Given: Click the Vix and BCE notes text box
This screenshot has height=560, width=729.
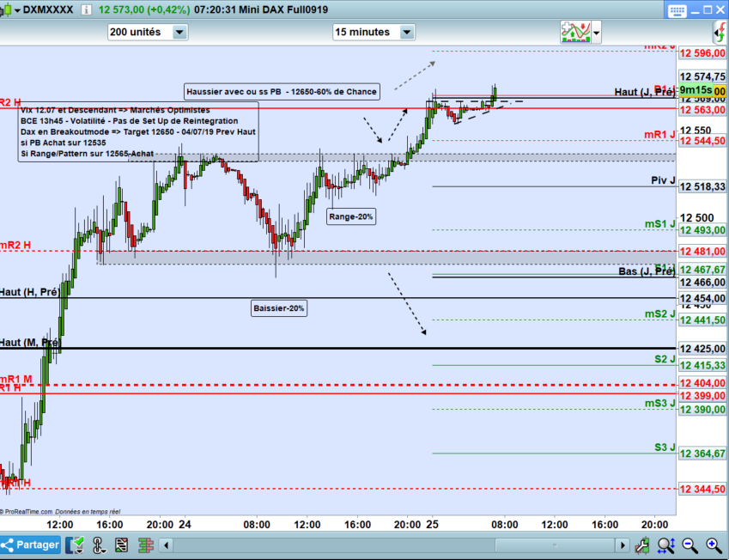Looking at the screenshot, I should click(x=138, y=131).
